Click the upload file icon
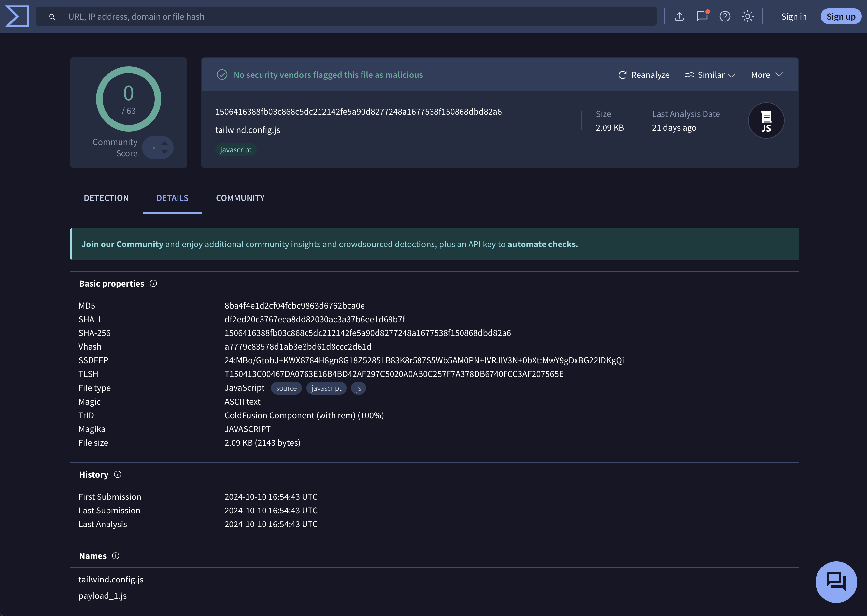Image resolution: width=867 pixels, height=616 pixels. click(x=679, y=16)
